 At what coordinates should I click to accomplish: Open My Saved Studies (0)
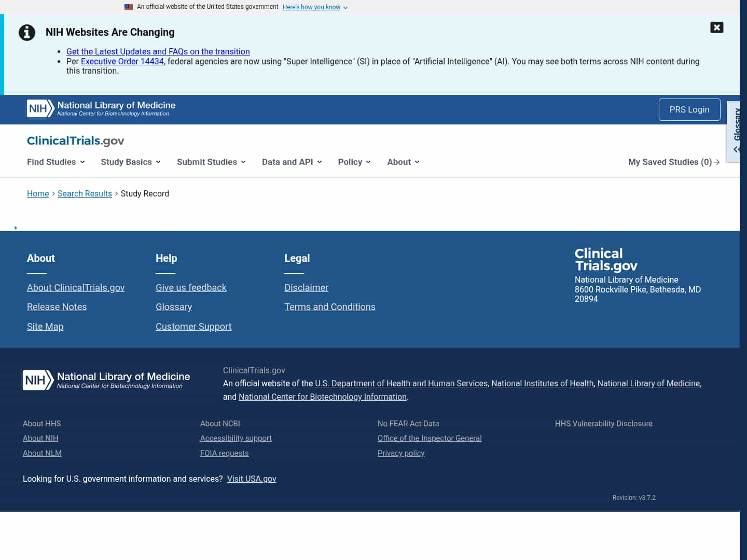(674, 162)
